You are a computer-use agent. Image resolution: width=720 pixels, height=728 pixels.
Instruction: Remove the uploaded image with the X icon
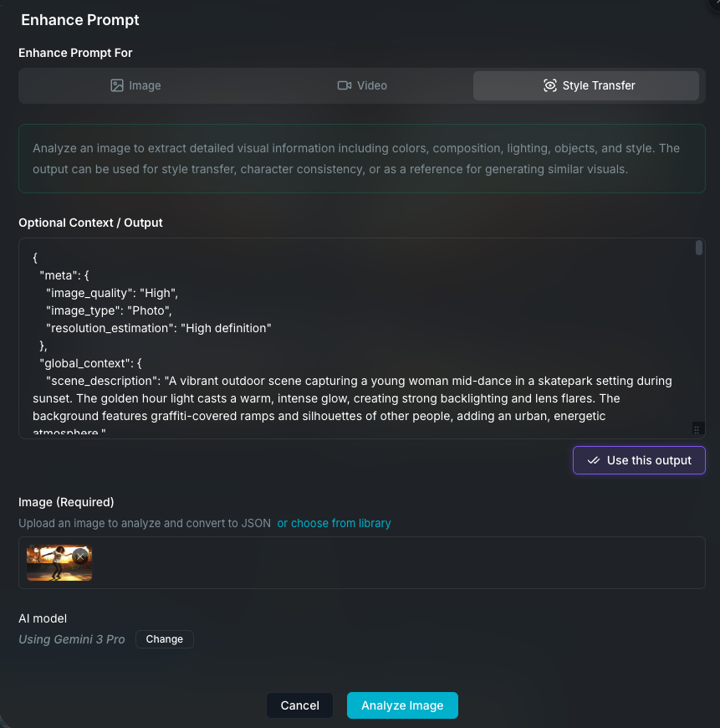(x=80, y=556)
